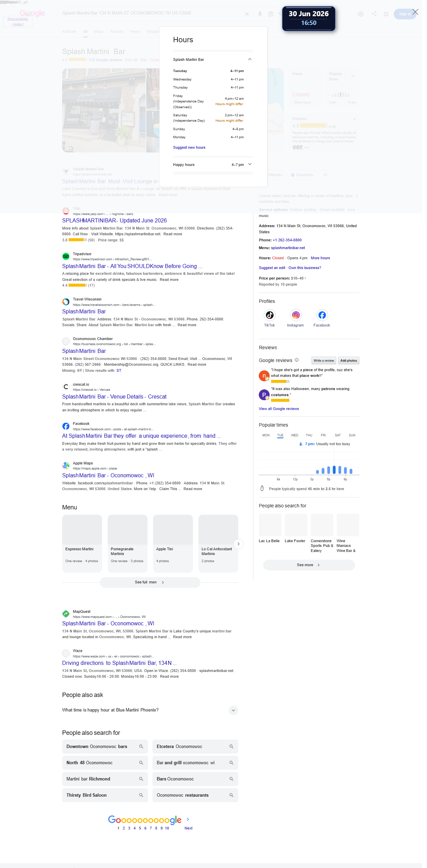Viewport: 427px width, 868px height.
Task: Open the Apple Tini menu card
Action: [x=173, y=544]
